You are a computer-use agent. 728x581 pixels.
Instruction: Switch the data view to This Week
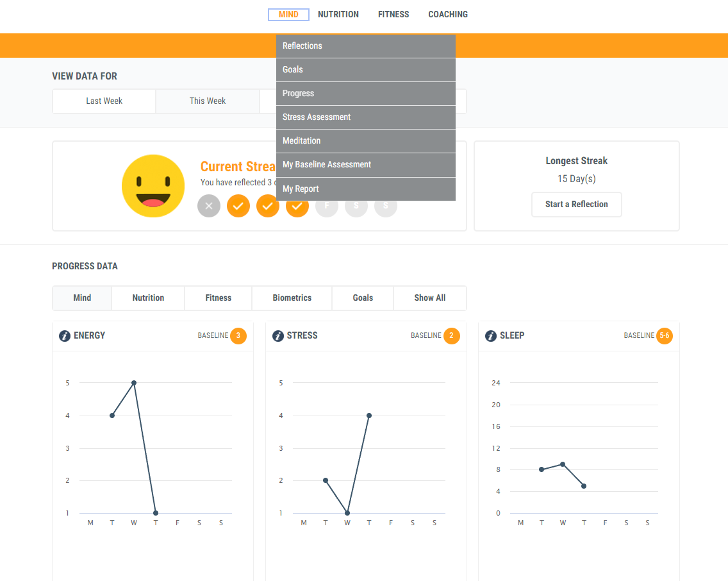click(x=208, y=101)
